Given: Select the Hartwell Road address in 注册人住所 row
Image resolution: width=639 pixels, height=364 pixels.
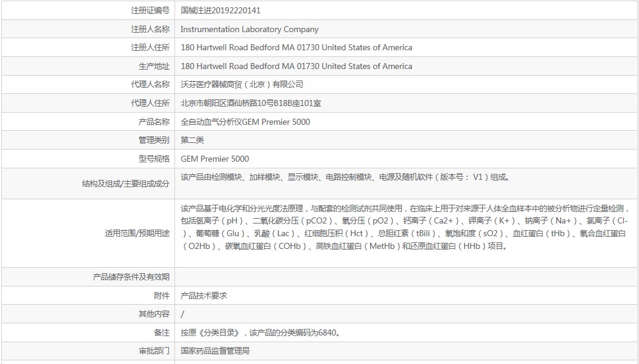Looking at the screenshot, I should point(296,48).
